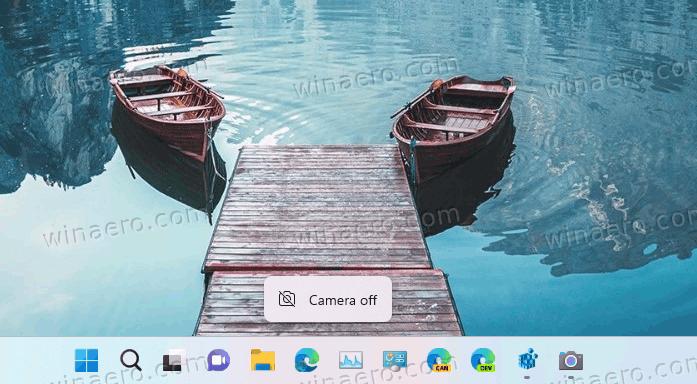Click the Camera off flyout notification
Image resolution: width=697 pixels, height=384 pixels.
pyautogui.click(x=328, y=300)
